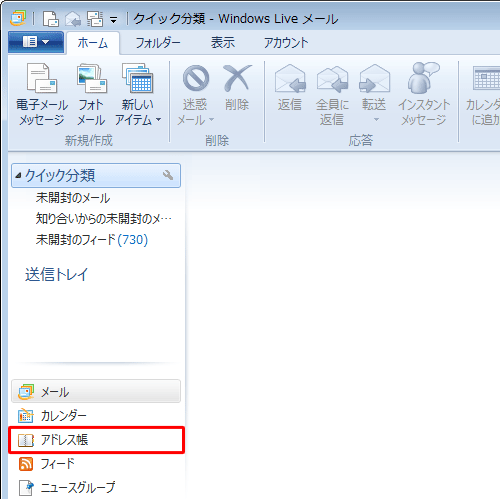500x499 pixels.
Task: Select 知り合いからの未開封のメ… item
Action: point(104,219)
